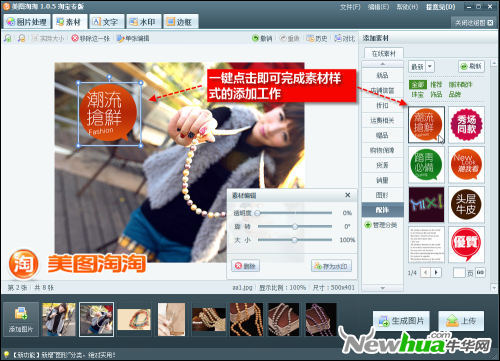Click the save-as button in 素材编辑 panel

[x=331, y=266]
